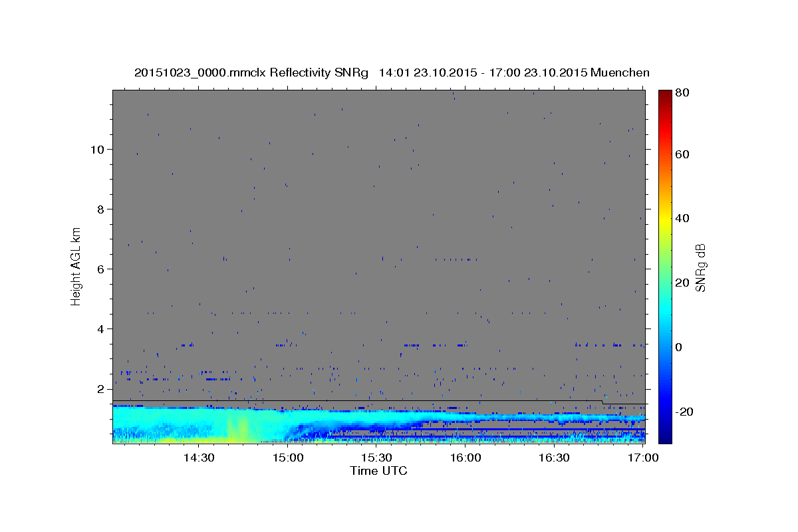The image size is (798, 532).
Task: Select the Height AGL km axis label
Action: coord(76,266)
